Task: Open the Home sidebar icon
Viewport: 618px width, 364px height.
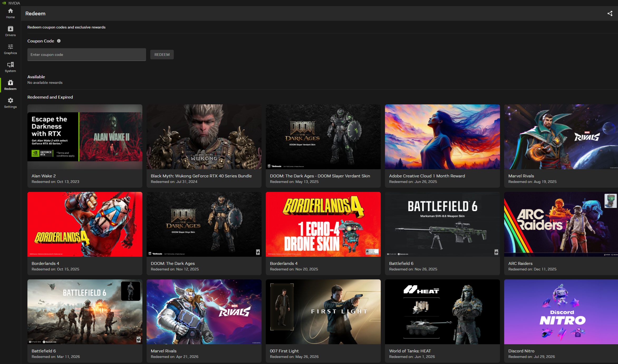Action: [x=10, y=11]
